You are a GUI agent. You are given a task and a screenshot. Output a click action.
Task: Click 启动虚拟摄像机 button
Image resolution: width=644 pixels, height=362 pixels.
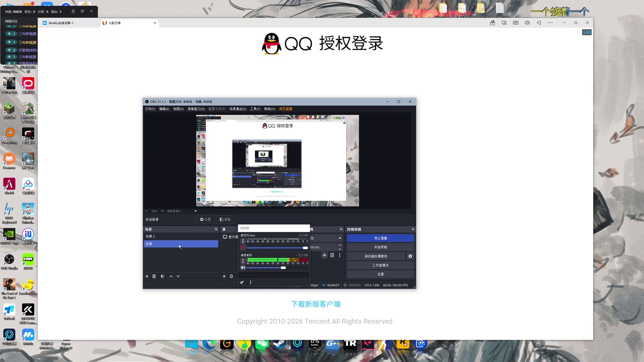tap(376, 256)
